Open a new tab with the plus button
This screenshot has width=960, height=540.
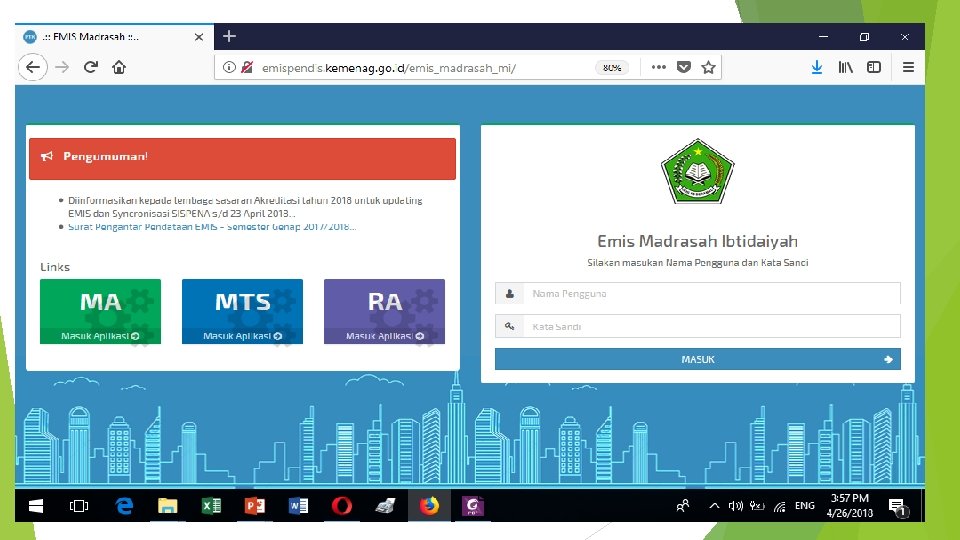coord(229,37)
